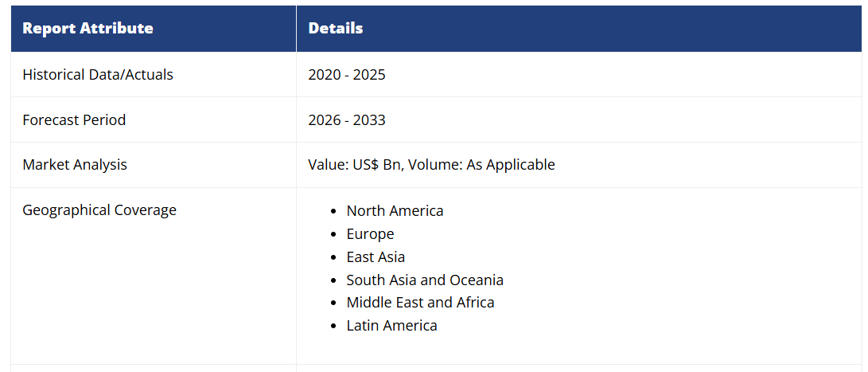The height and width of the screenshot is (372, 868).
Task: Click Europe in the region list
Action: 370,234
